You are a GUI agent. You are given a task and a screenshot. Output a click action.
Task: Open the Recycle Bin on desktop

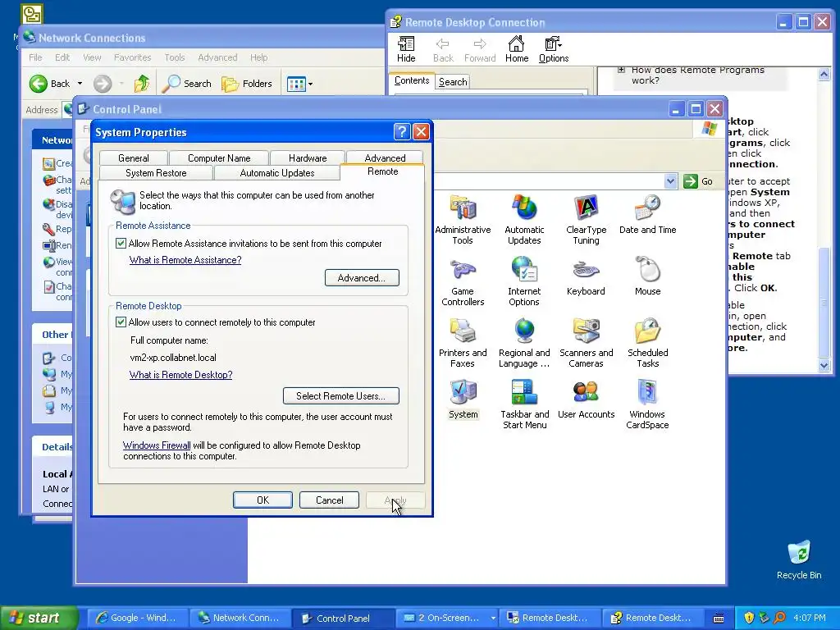coord(799,560)
